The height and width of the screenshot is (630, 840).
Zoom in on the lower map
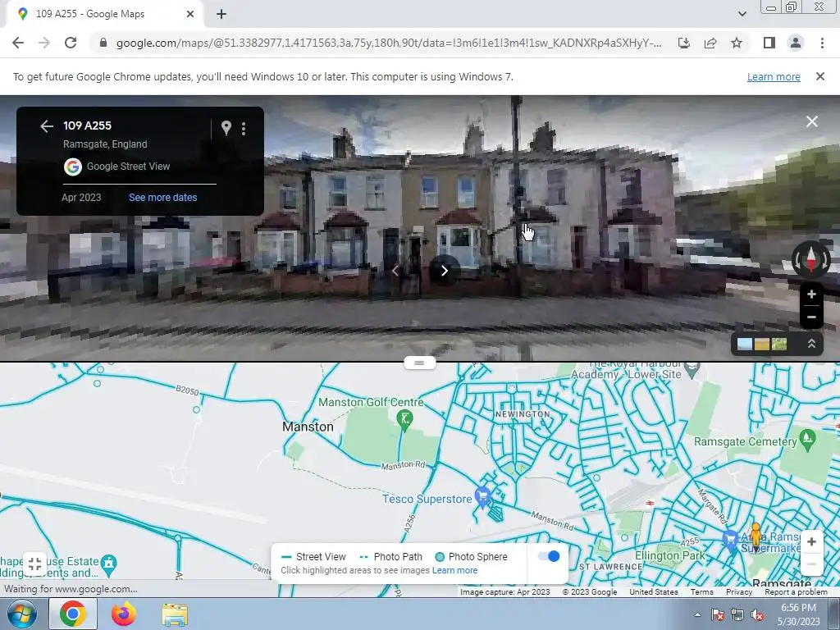click(x=811, y=541)
